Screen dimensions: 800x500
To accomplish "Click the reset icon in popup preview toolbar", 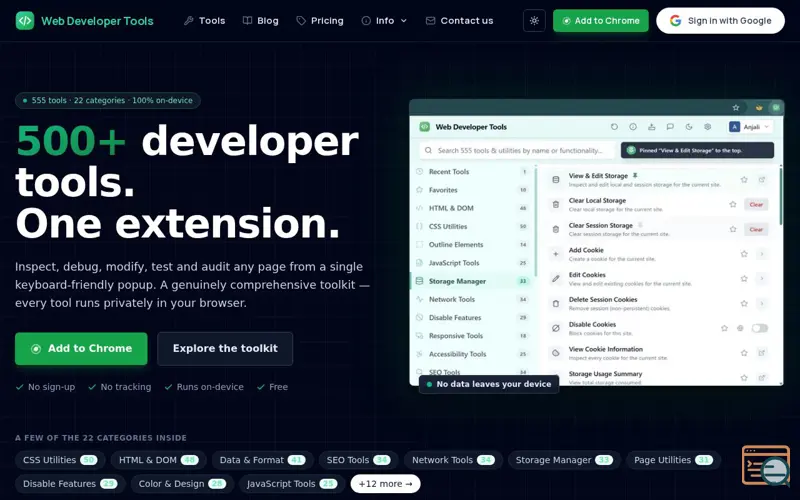I will click(x=614, y=127).
